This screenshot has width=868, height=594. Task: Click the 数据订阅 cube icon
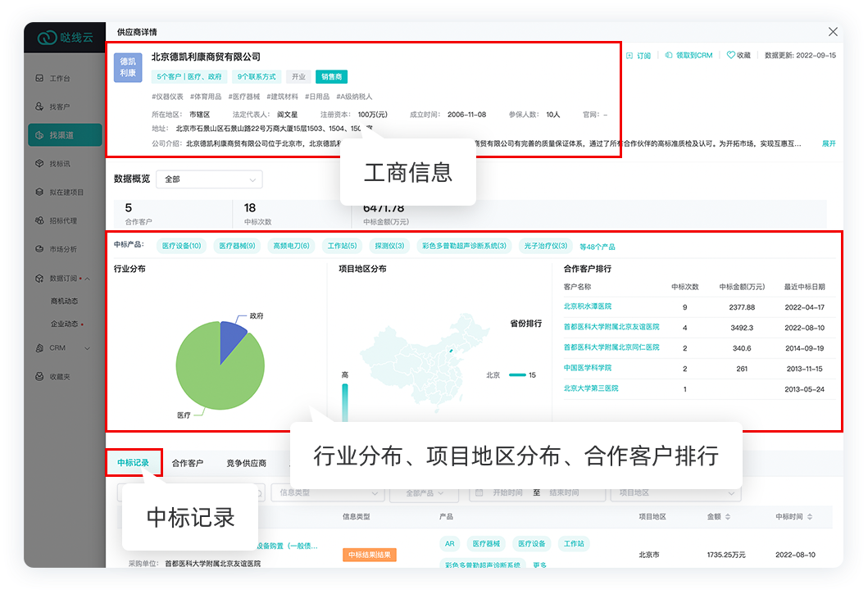[x=39, y=279]
